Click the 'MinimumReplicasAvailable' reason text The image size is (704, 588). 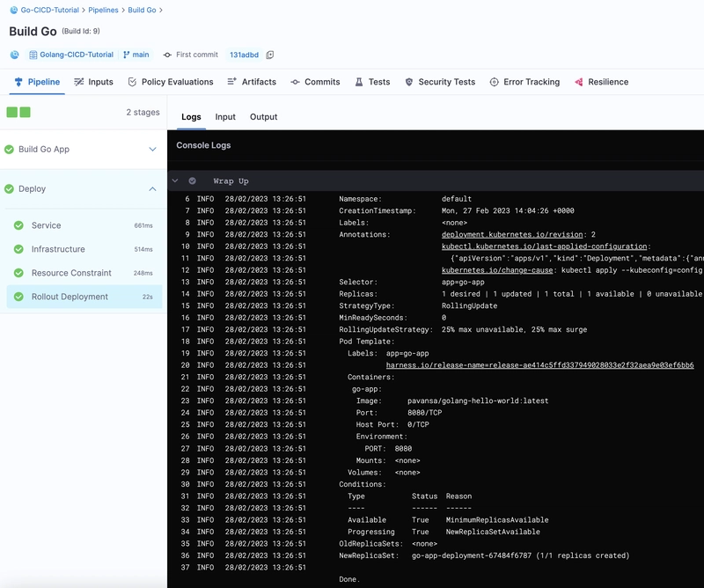[x=497, y=519]
